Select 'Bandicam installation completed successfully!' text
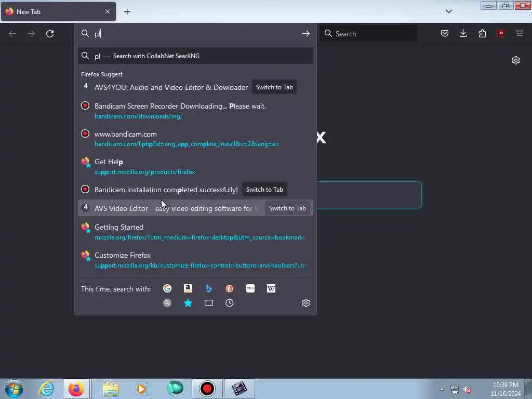 click(x=166, y=190)
